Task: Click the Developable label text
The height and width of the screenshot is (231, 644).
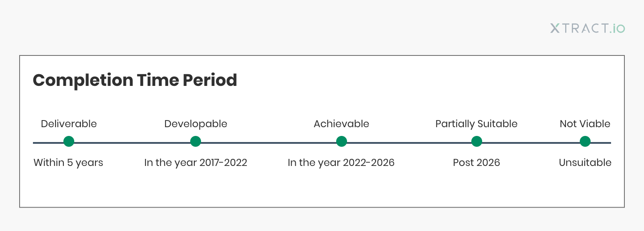Action: pos(196,124)
